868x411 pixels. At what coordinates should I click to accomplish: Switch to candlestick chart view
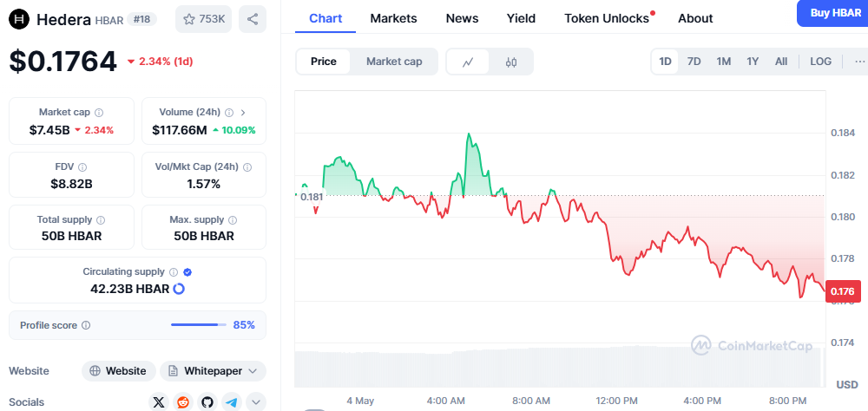511,62
